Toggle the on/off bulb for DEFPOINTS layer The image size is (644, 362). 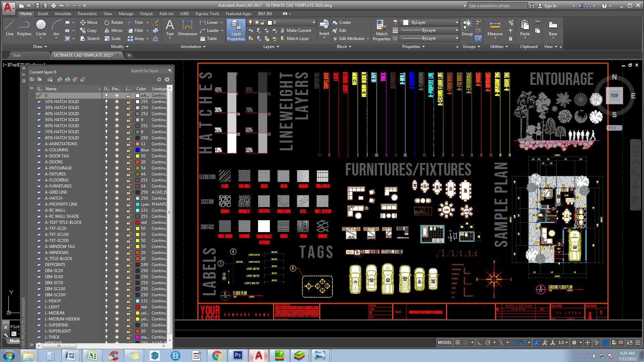106,265
